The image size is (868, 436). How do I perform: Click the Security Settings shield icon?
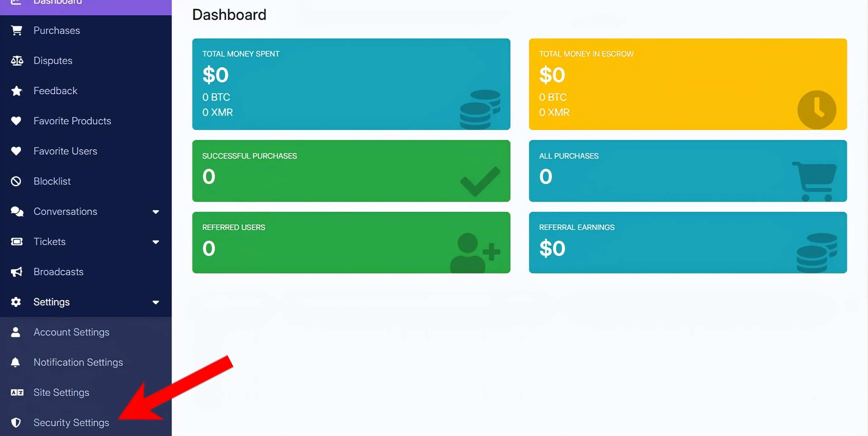16,423
